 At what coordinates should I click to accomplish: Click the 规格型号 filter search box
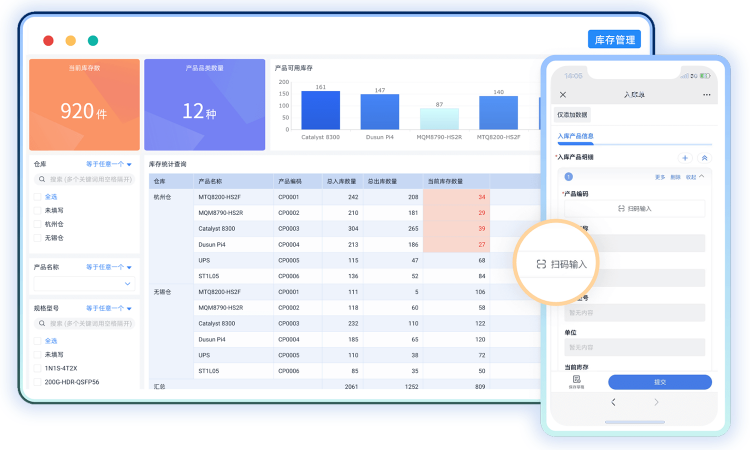point(84,323)
